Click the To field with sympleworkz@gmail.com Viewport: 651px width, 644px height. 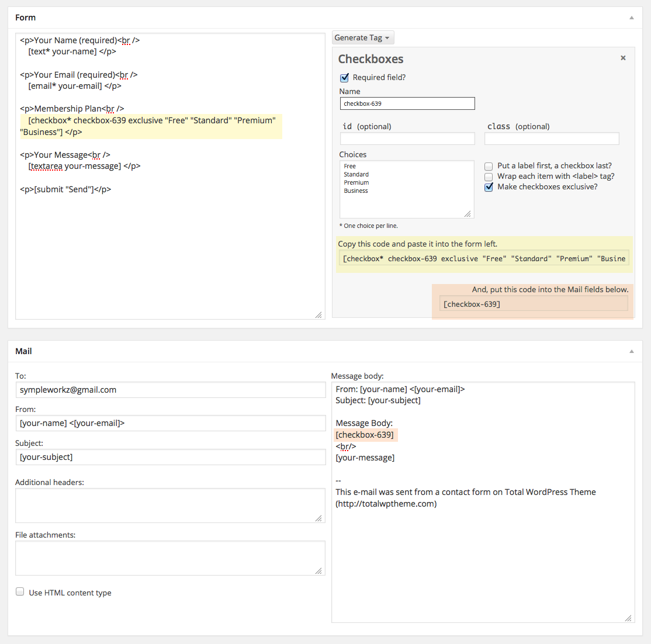pyautogui.click(x=170, y=390)
